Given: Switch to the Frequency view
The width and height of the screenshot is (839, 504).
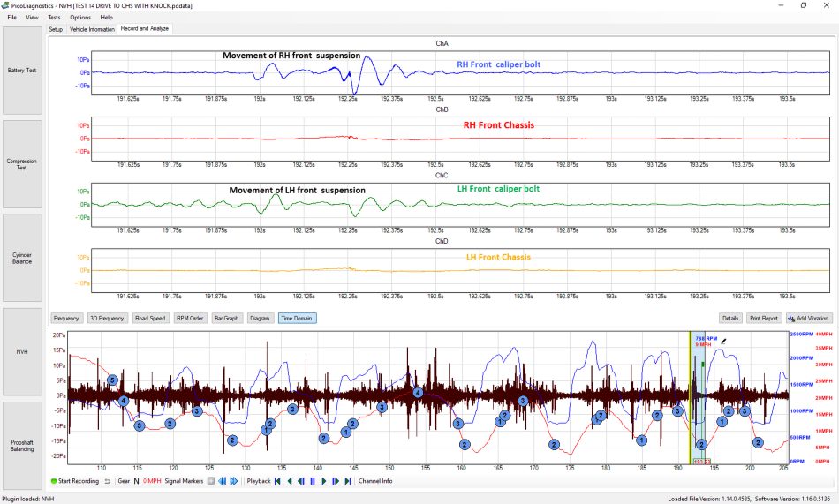Looking at the screenshot, I should (x=66, y=319).
